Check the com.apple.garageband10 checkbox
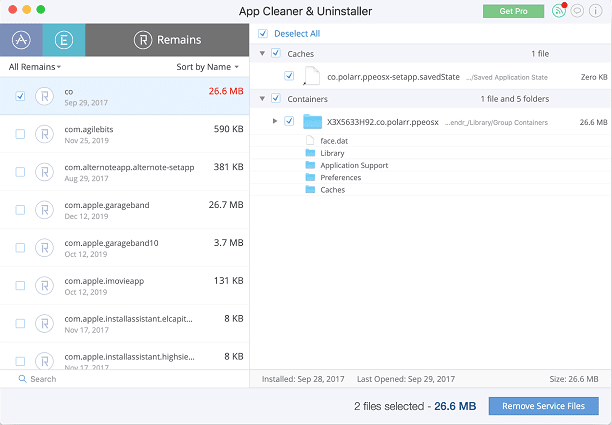Image resolution: width=612 pixels, height=425 pixels. coord(20,247)
